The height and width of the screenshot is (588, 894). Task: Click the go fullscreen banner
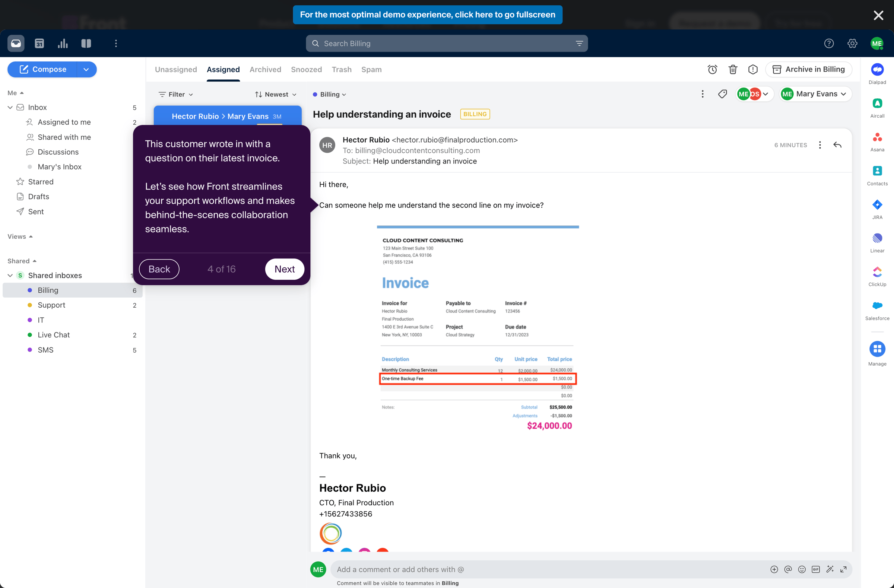tap(428, 15)
